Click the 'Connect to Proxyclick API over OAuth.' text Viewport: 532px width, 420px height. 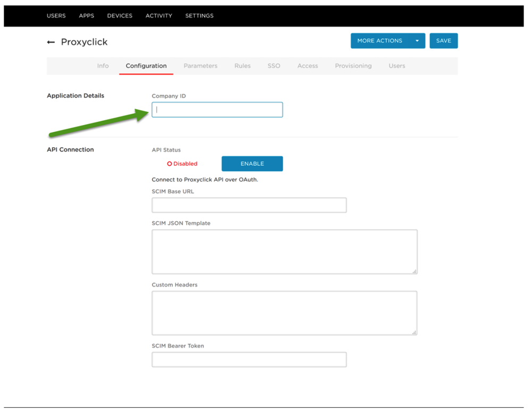[205, 180]
